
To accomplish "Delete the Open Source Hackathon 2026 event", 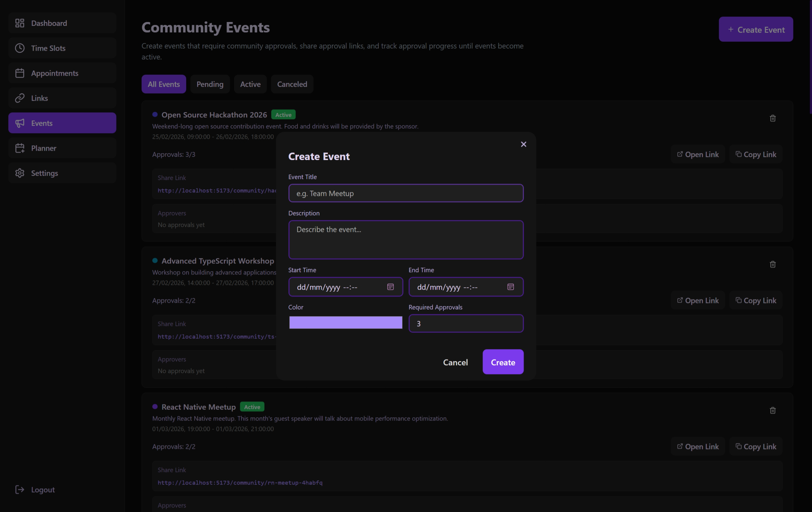I will [773, 118].
